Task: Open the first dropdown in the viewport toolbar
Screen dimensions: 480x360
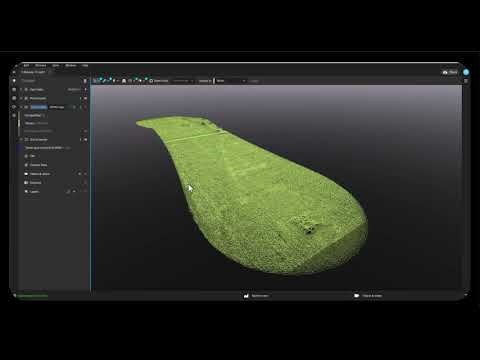Action: (183, 81)
